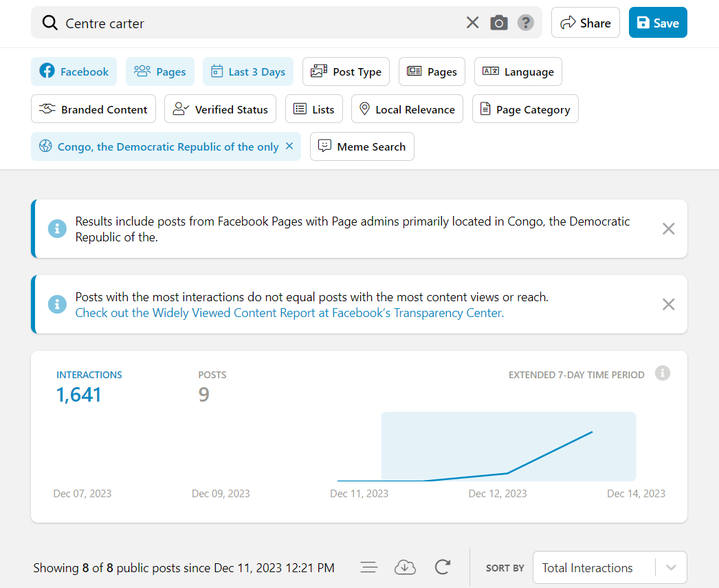Click the Dec 09, 2023 axis label
Screen dimensions: 719x588
[x=221, y=494]
